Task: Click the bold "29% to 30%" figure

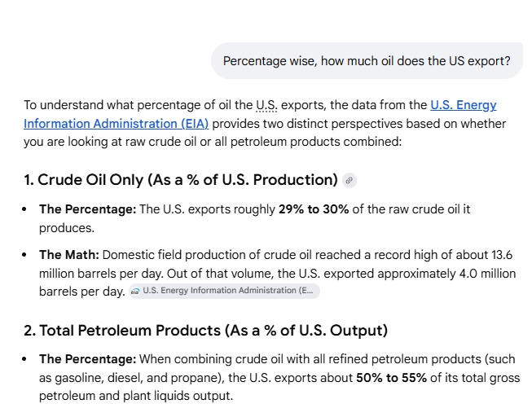Action: click(314, 209)
